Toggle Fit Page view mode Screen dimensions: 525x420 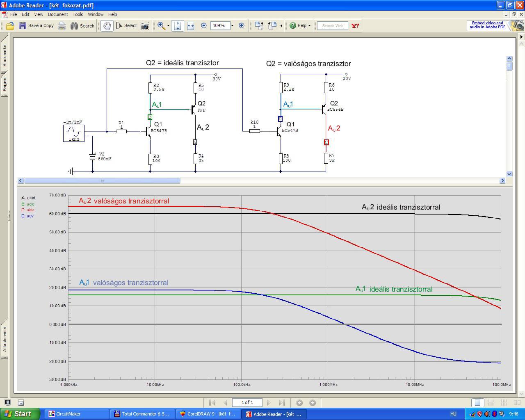tap(178, 26)
